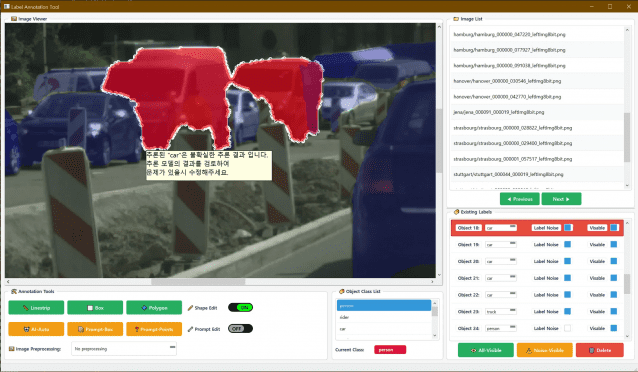Select 'rider' in Object Class List
638x372 pixels.
click(x=384, y=317)
